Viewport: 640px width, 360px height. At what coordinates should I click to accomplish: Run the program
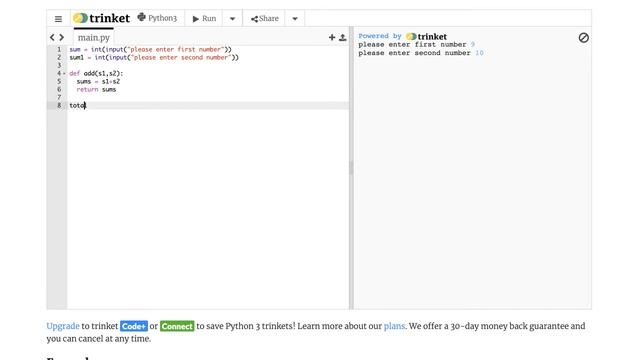[204, 18]
